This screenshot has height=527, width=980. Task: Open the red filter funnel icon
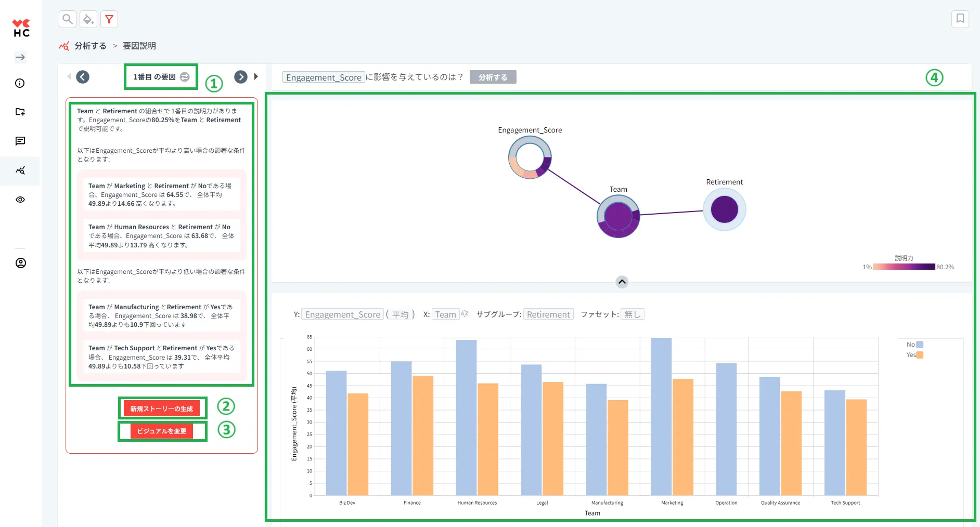[x=109, y=19]
